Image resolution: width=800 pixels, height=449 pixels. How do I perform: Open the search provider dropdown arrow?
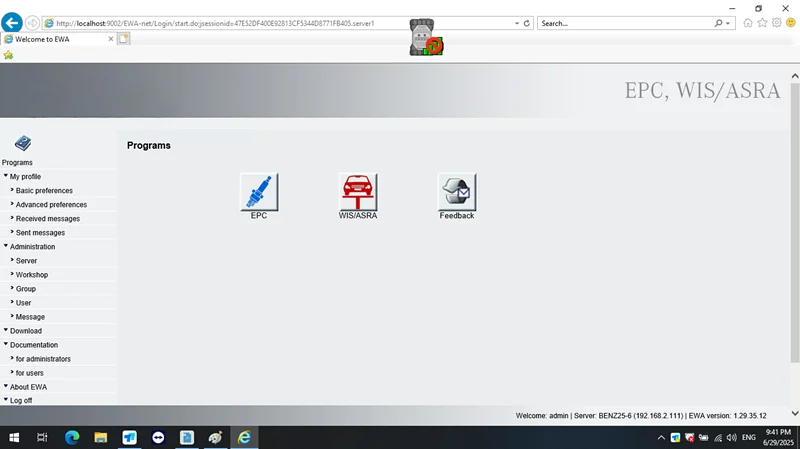(x=728, y=23)
